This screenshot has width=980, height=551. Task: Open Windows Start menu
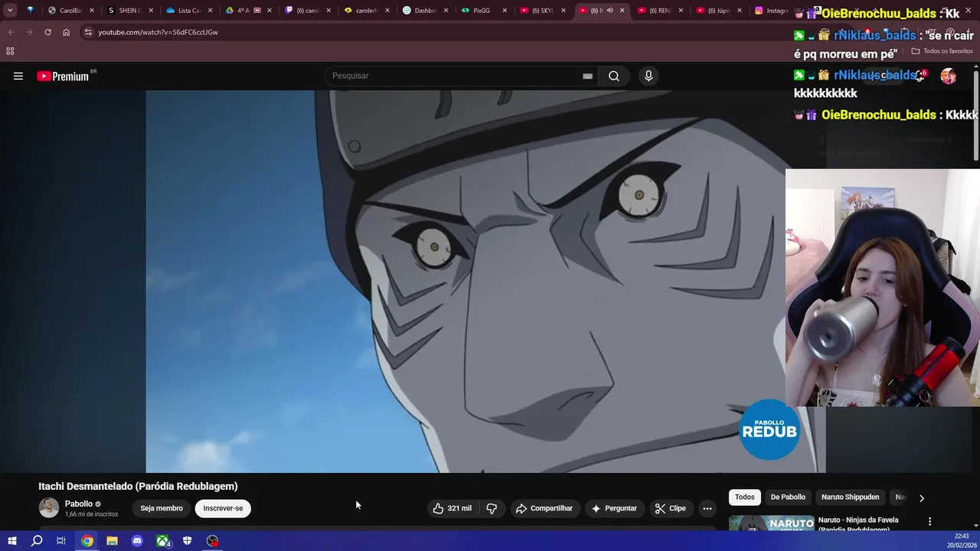[x=11, y=541]
